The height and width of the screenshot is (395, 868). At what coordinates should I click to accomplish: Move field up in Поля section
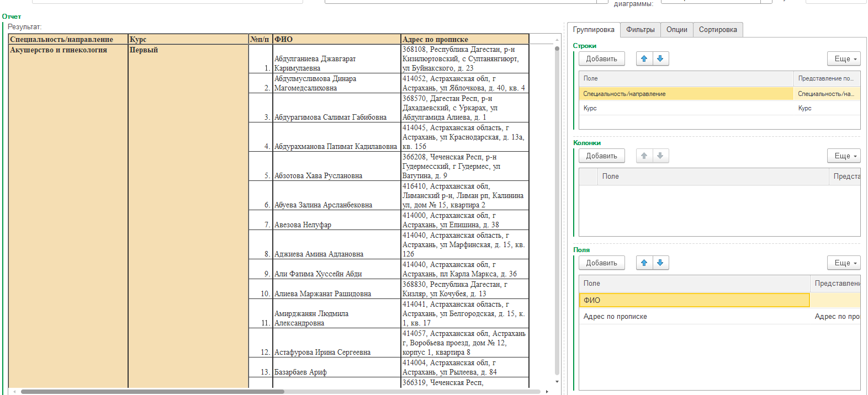[644, 263]
